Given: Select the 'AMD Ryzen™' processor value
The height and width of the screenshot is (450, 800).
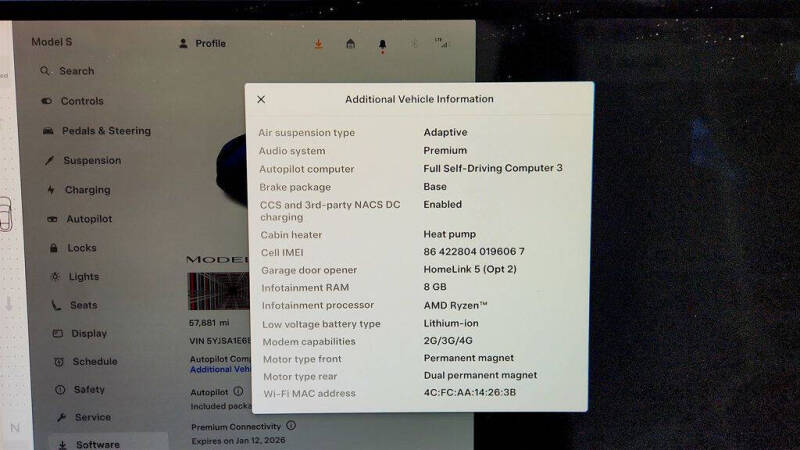Looking at the screenshot, I should click(x=455, y=305).
